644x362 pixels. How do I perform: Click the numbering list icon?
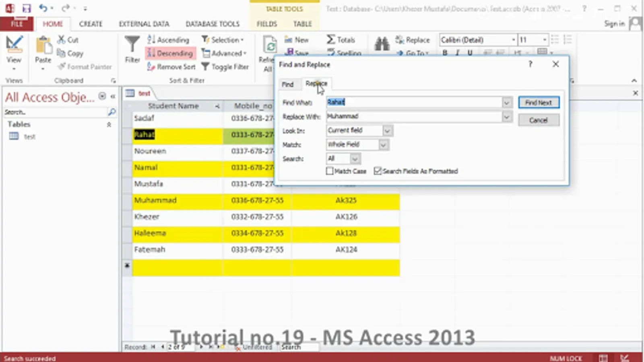(568, 39)
